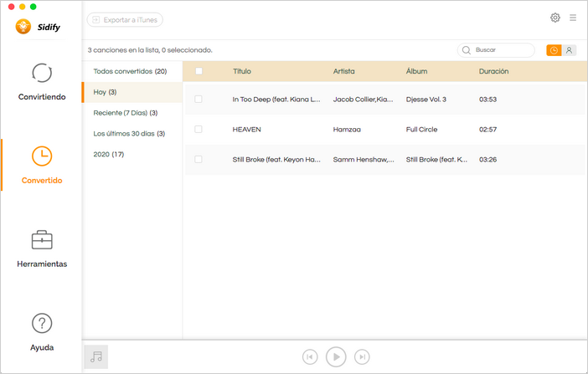588x374 pixels.
Task: Click artist Jacob Collier,Kia... cell
Action: click(x=363, y=100)
